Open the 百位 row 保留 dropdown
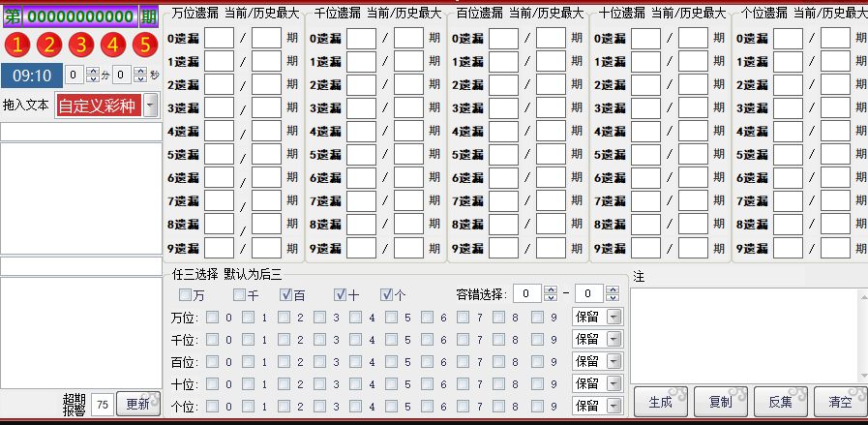Screen dimensions: 868x425 [x=614, y=361]
